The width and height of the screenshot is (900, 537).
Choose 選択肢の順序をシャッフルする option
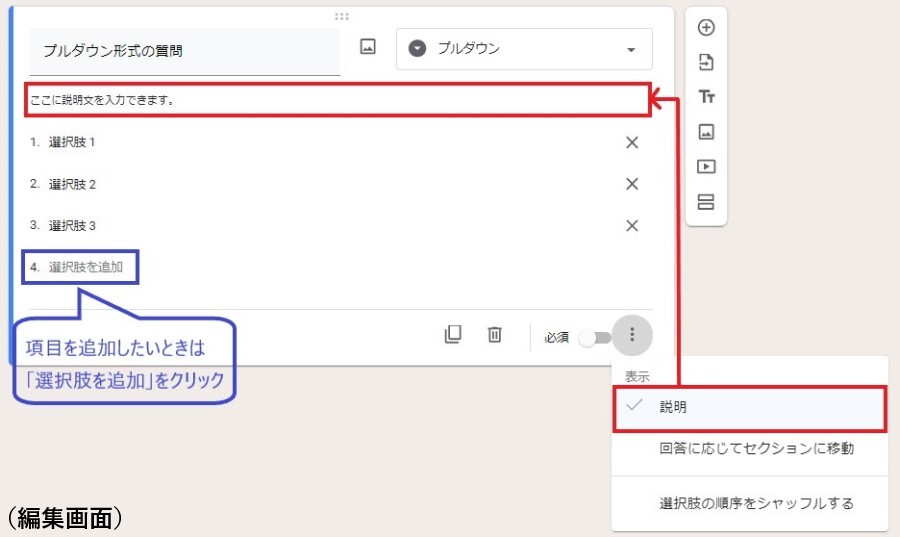pyautogui.click(x=756, y=503)
